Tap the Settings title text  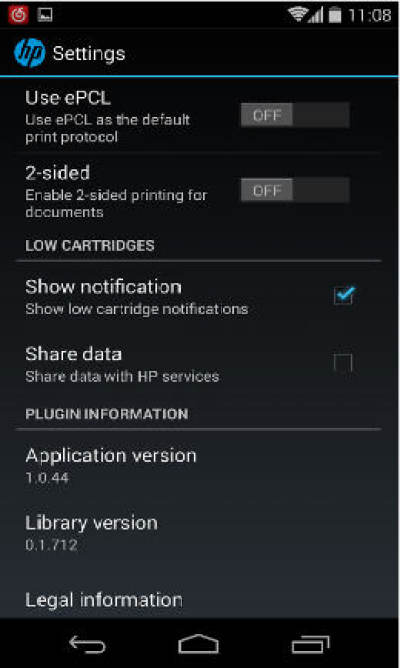click(x=89, y=54)
